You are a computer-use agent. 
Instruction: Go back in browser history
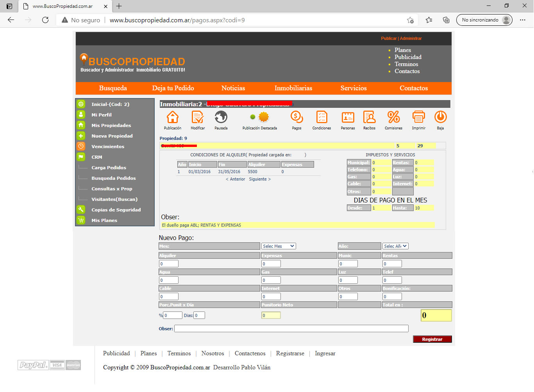click(x=11, y=20)
